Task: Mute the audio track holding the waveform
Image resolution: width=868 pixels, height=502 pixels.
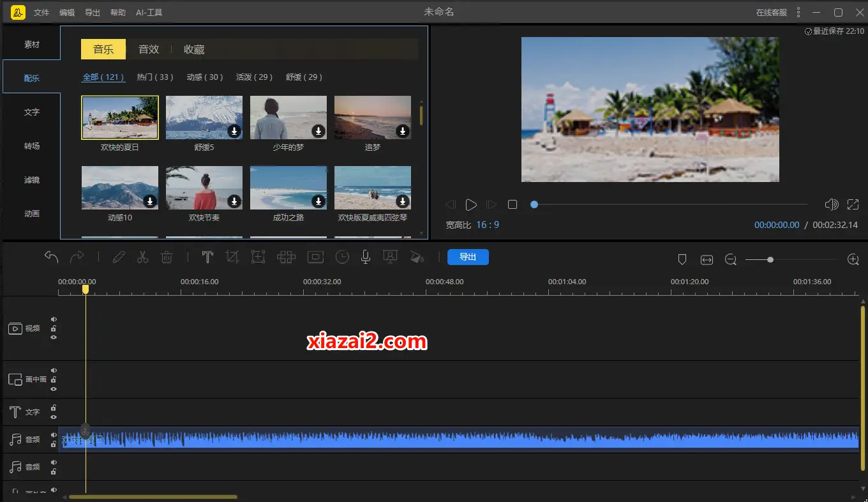Action: coord(54,435)
